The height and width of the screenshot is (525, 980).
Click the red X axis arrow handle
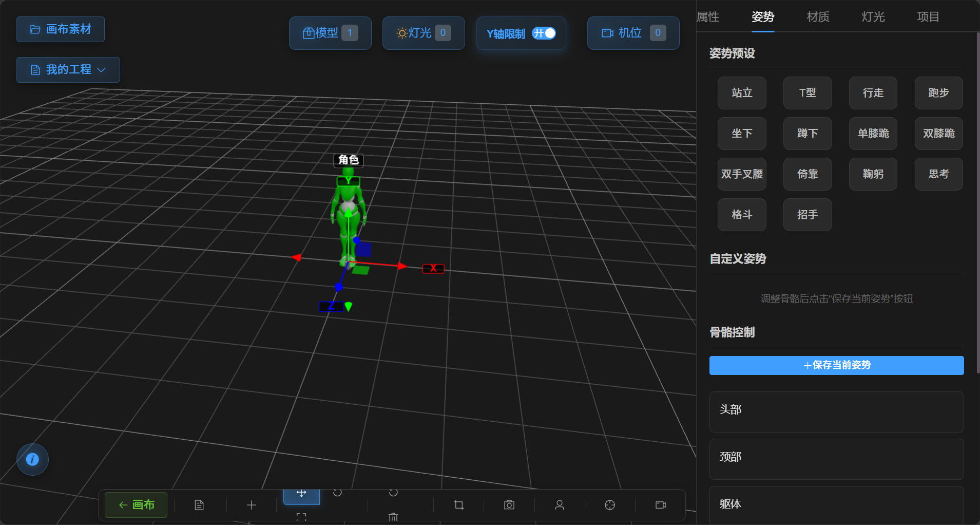click(x=403, y=266)
